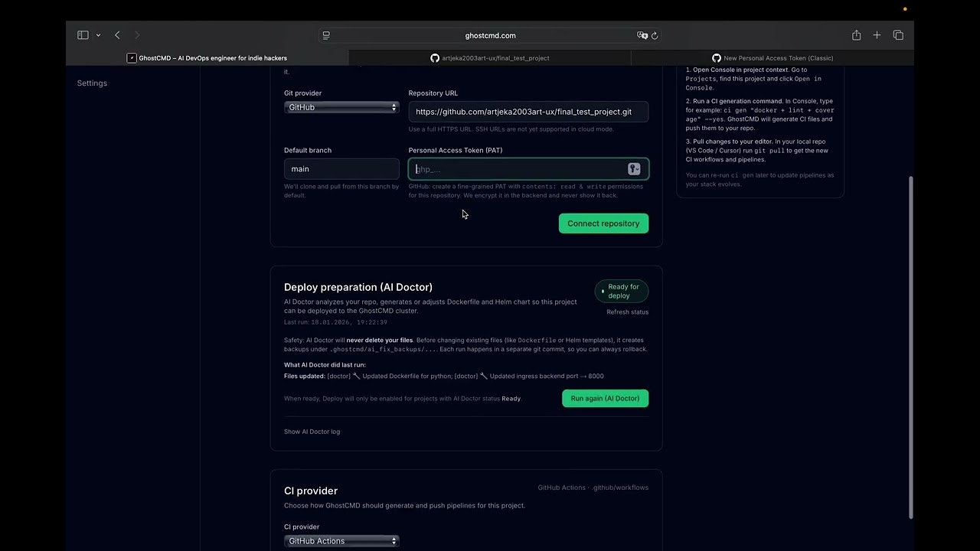Click the tab overview icon
The image size is (980, 551).
897,34
